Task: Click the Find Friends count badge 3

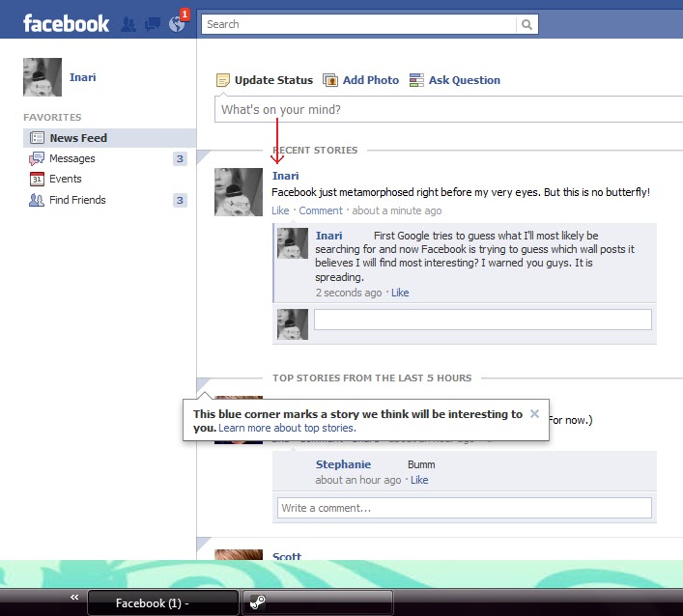Action: [180, 200]
